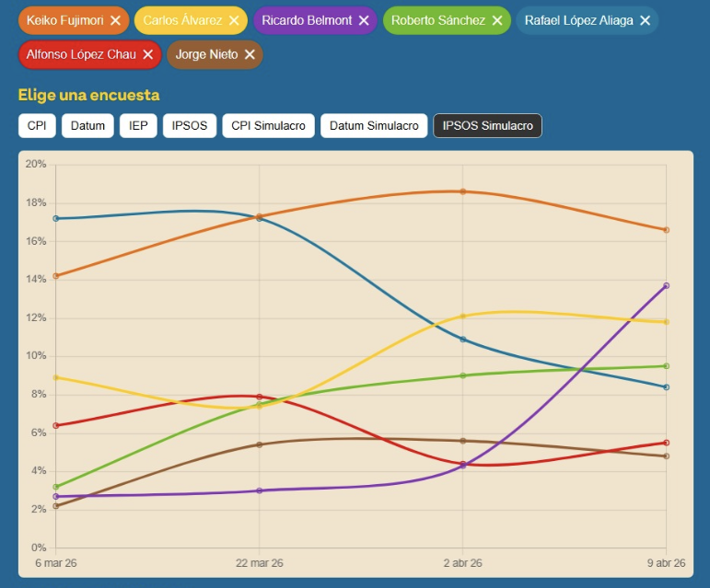Click the '20%' y-axis label

point(36,164)
